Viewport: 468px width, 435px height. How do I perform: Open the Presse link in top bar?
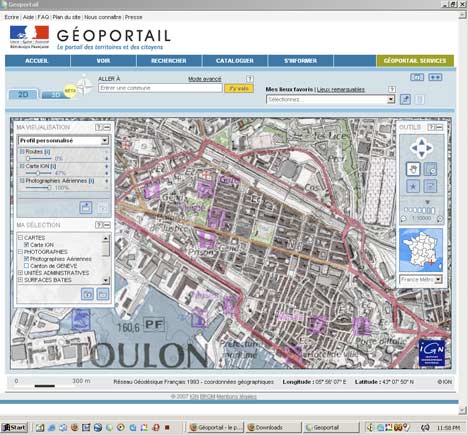(x=134, y=17)
